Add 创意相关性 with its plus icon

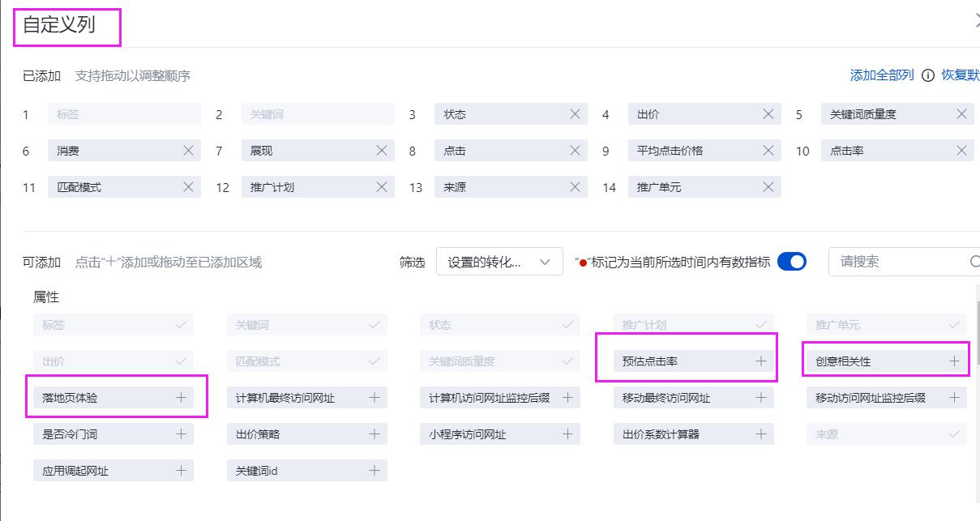pos(954,361)
